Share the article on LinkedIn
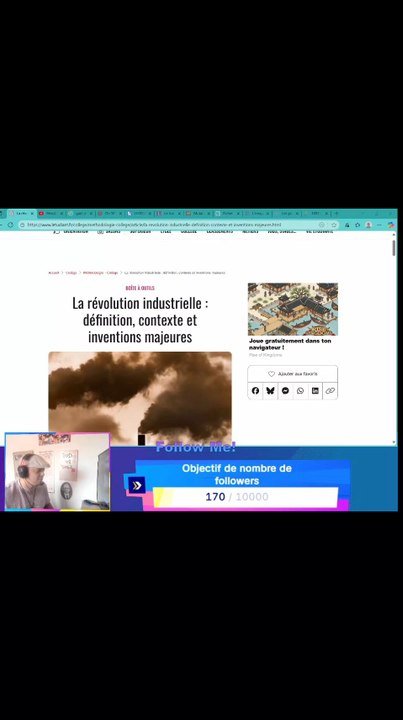This screenshot has width=403, height=720. (315, 391)
